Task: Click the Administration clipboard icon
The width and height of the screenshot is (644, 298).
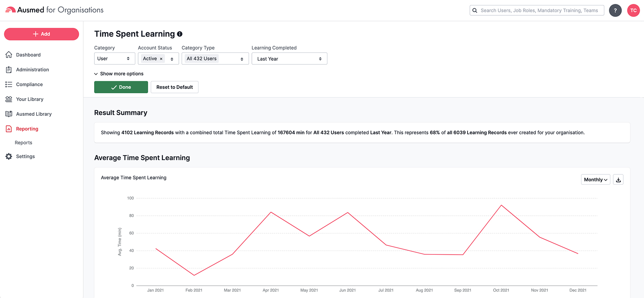Action: coord(9,70)
